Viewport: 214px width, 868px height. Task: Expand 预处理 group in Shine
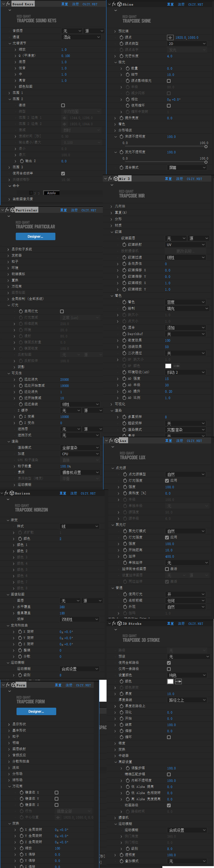tap(115, 31)
